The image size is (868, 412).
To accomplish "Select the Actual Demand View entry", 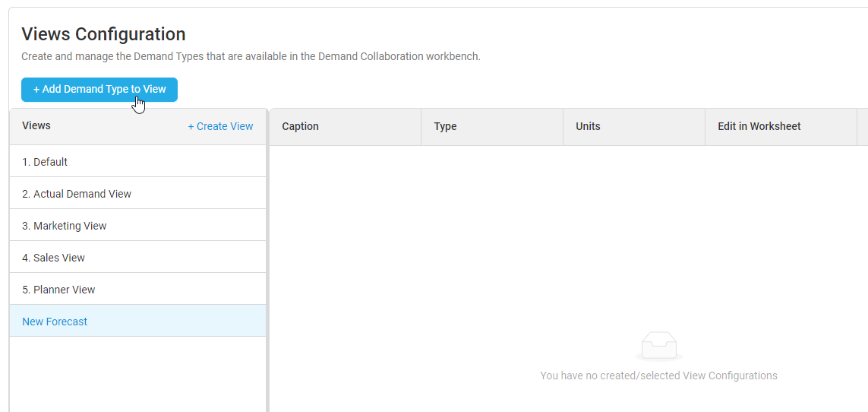I will click(137, 194).
